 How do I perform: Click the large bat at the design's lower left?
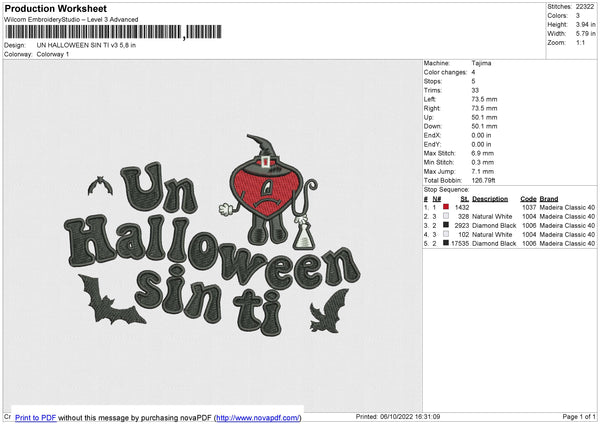tap(111, 300)
